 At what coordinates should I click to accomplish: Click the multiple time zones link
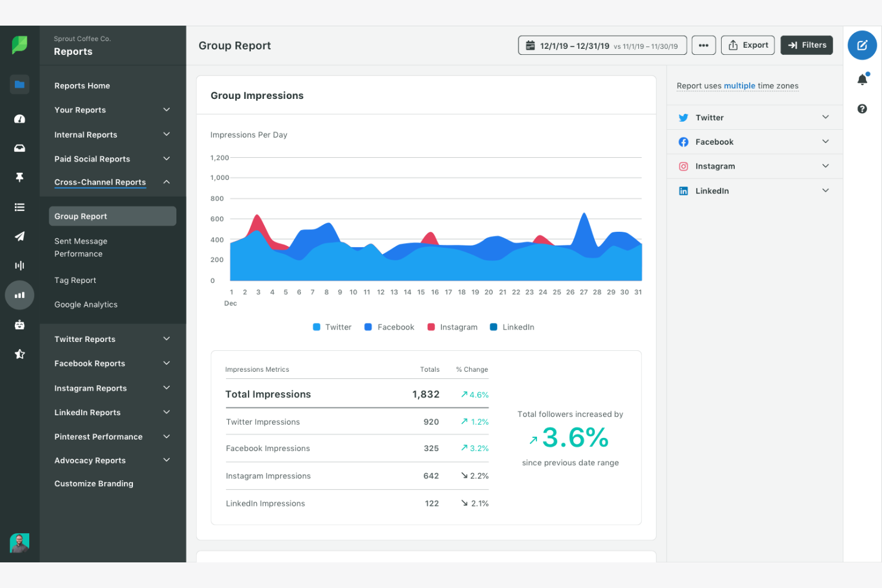[740, 86]
